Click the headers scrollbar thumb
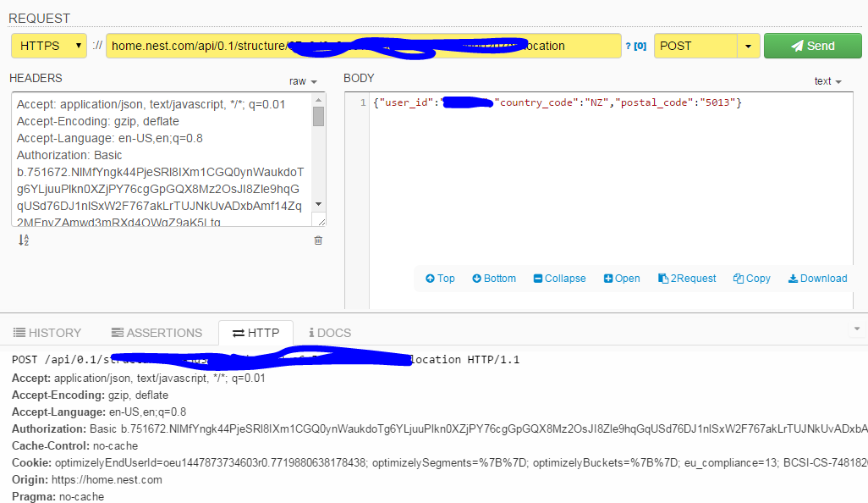 [318, 116]
